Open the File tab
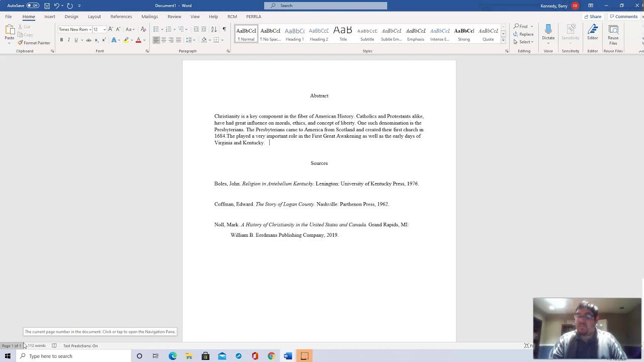The width and height of the screenshot is (644, 362). coord(9,17)
